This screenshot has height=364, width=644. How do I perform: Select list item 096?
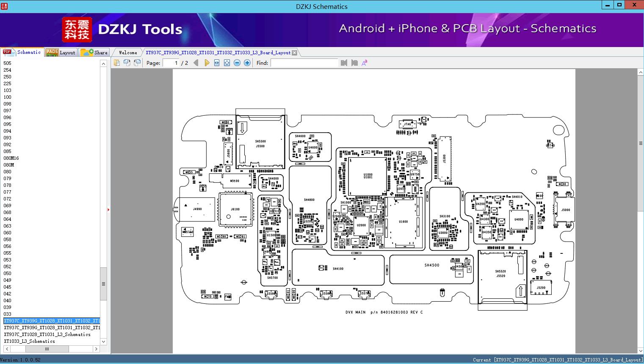8,117
